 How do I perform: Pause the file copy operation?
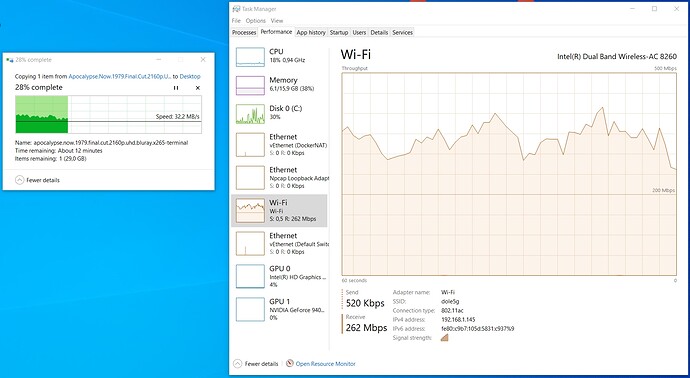point(176,88)
